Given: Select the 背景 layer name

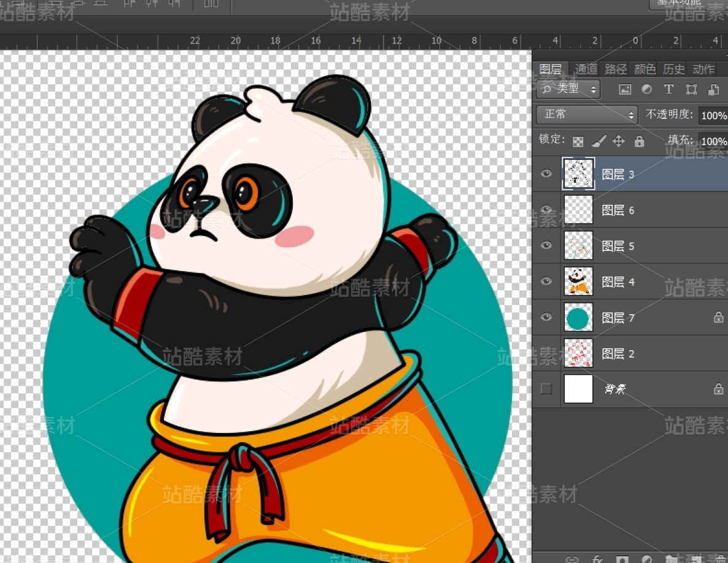Looking at the screenshot, I should pyautogui.click(x=615, y=389).
